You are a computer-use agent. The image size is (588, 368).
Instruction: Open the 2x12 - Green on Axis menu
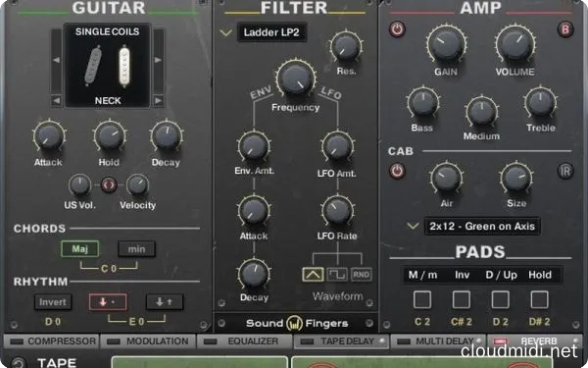click(482, 226)
